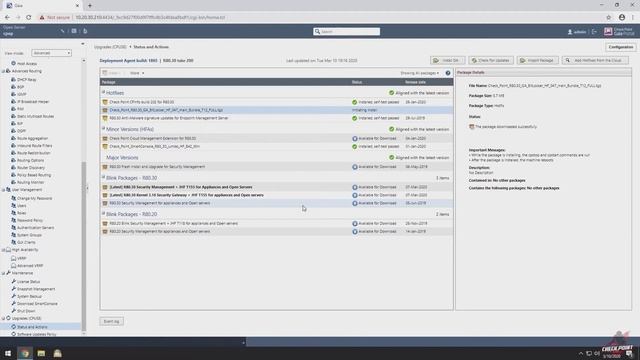
Task: Open the Windows Start menu
Action: pyautogui.click(x=8, y=353)
